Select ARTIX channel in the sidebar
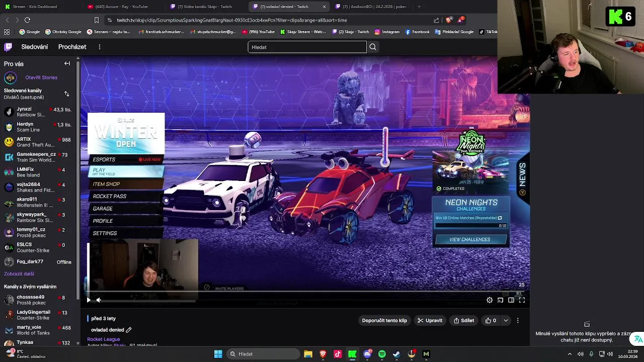Screen dimensions: 644x362 (x=38, y=142)
